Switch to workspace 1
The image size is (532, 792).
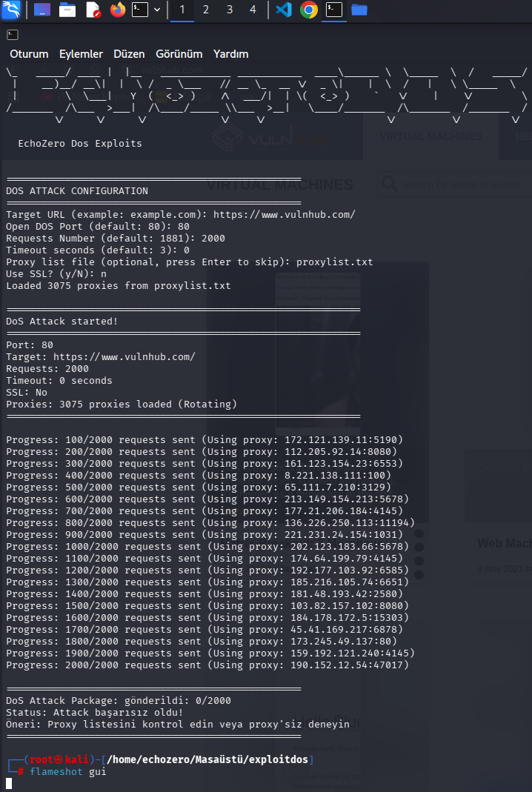pos(182,10)
